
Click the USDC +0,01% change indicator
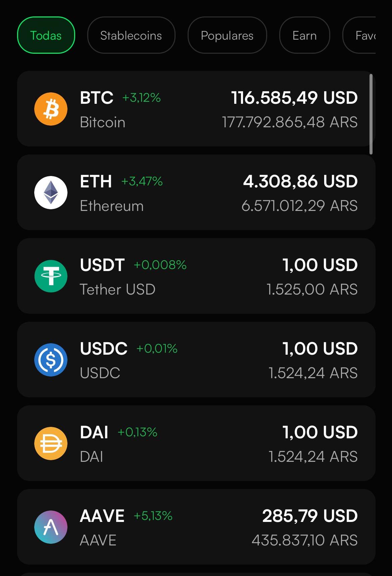point(157,349)
